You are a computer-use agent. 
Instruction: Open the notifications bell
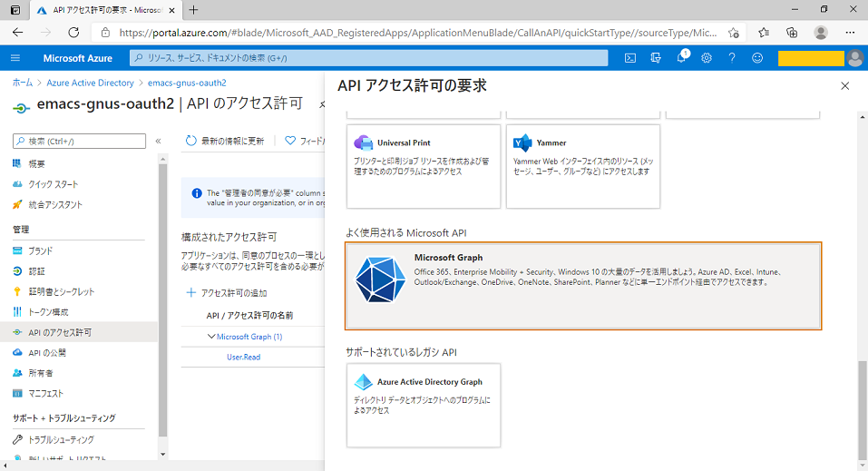click(x=681, y=58)
